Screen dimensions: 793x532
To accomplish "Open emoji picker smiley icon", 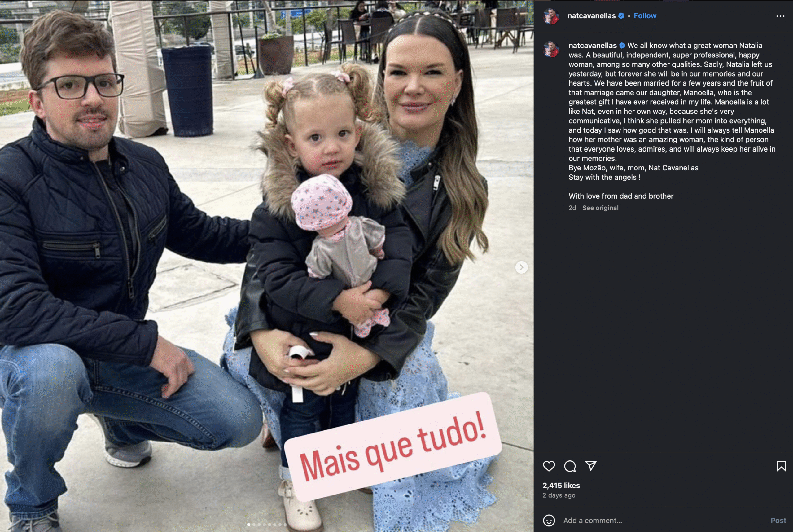I will click(549, 520).
